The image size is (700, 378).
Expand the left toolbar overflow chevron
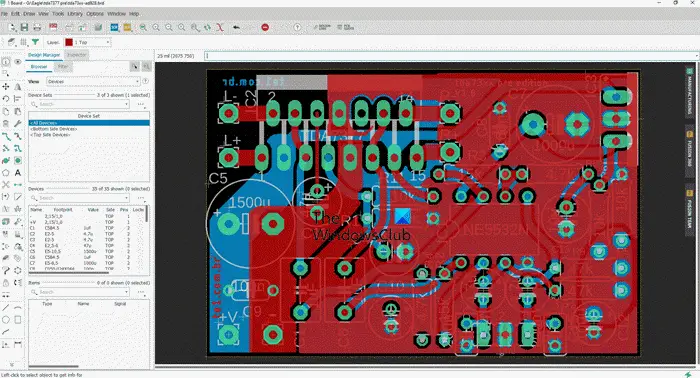point(12,365)
